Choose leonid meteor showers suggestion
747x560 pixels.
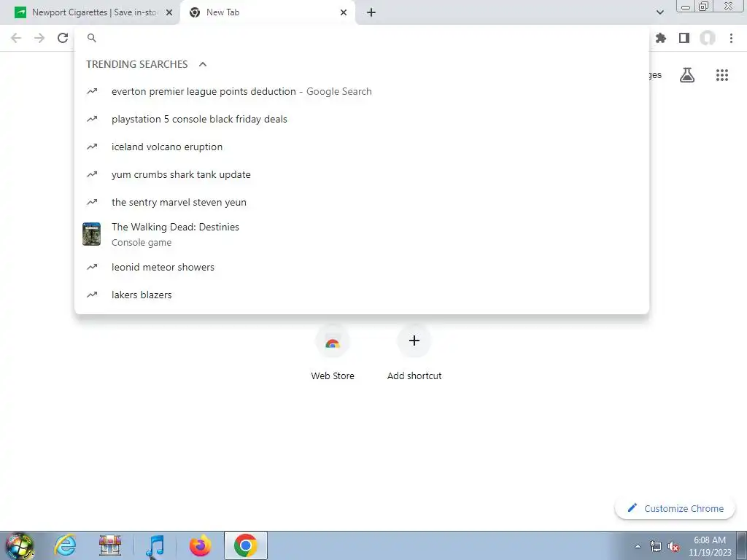(362, 267)
